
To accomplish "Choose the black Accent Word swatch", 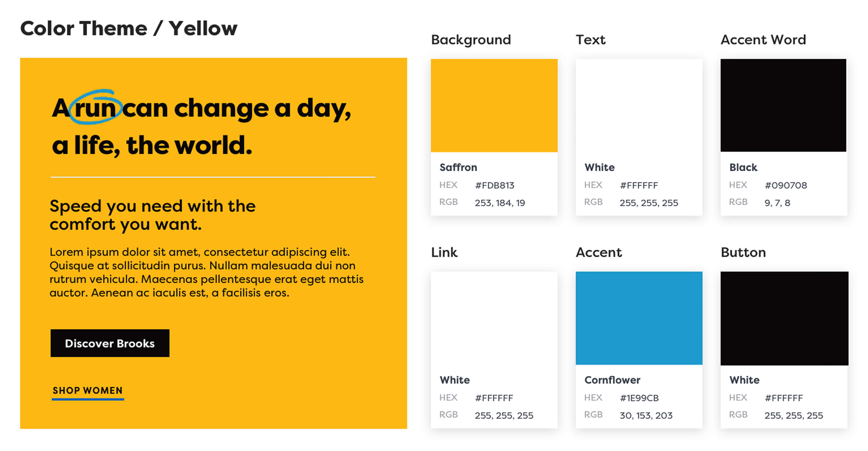I will (x=783, y=106).
